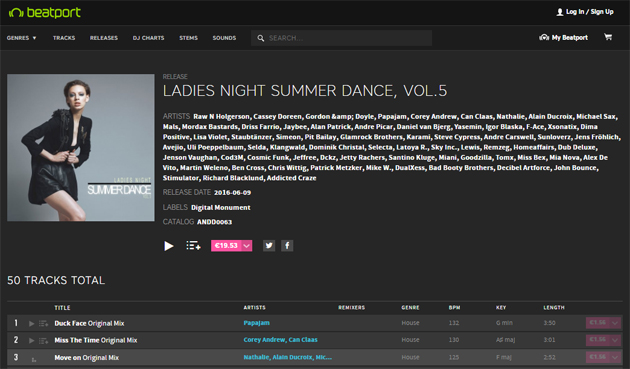The image size is (630, 369).
Task: Click the user profile icon
Action: [x=560, y=12]
